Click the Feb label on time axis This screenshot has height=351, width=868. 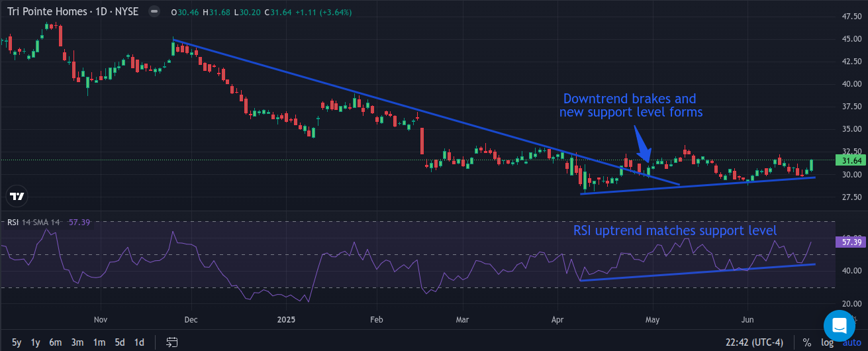pyautogui.click(x=377, y=320)
